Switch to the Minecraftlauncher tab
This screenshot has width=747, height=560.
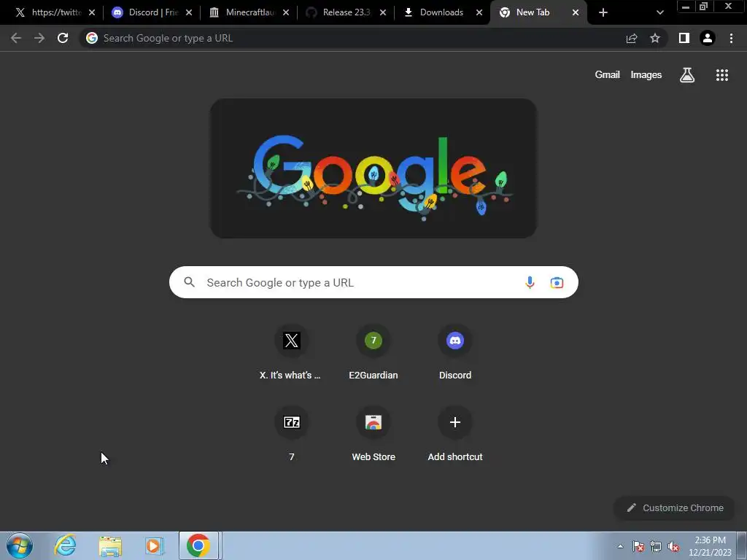click(249, 12)
